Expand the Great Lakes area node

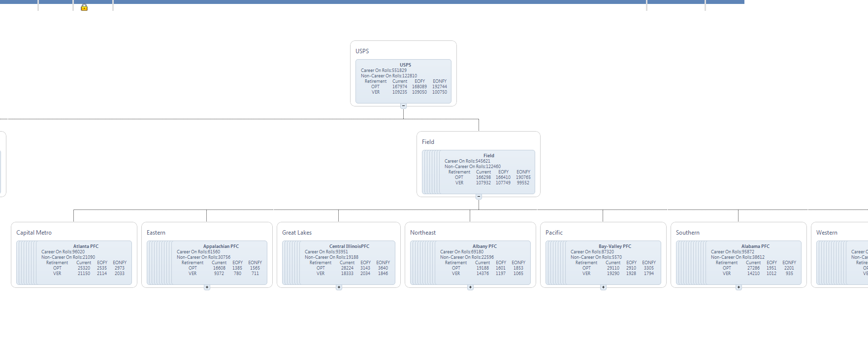point(339,287)
